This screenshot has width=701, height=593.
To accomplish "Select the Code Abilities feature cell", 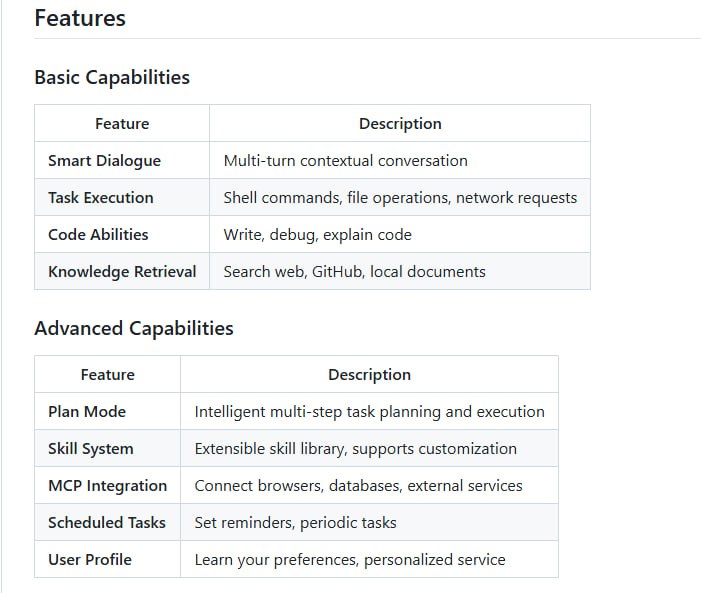I will [98, 234].
